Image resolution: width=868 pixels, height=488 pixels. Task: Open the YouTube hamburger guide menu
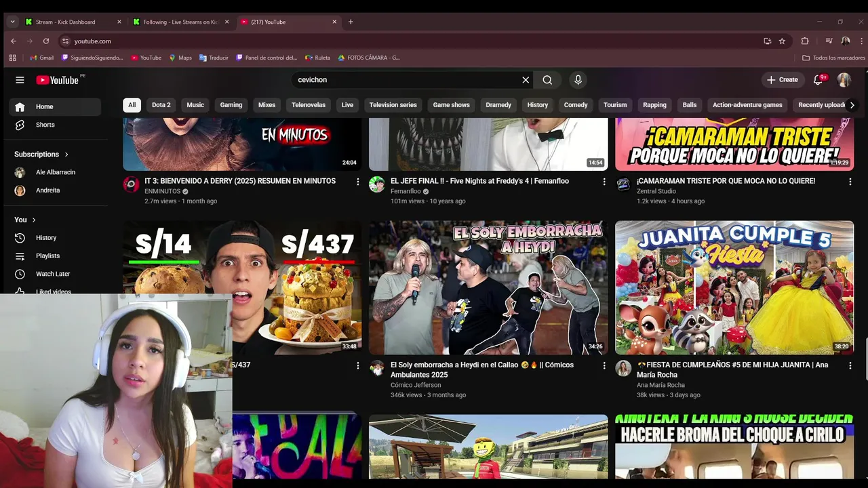click(20, 80)
